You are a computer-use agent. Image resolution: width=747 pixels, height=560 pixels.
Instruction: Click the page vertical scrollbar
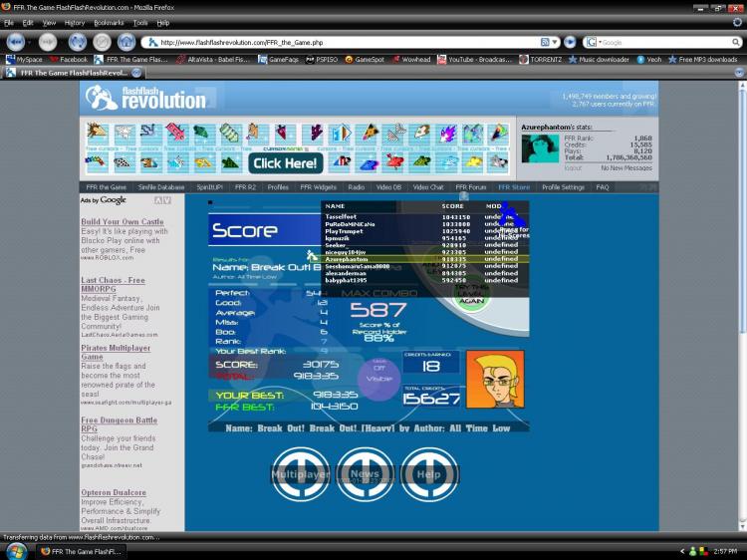pos(742,305)
